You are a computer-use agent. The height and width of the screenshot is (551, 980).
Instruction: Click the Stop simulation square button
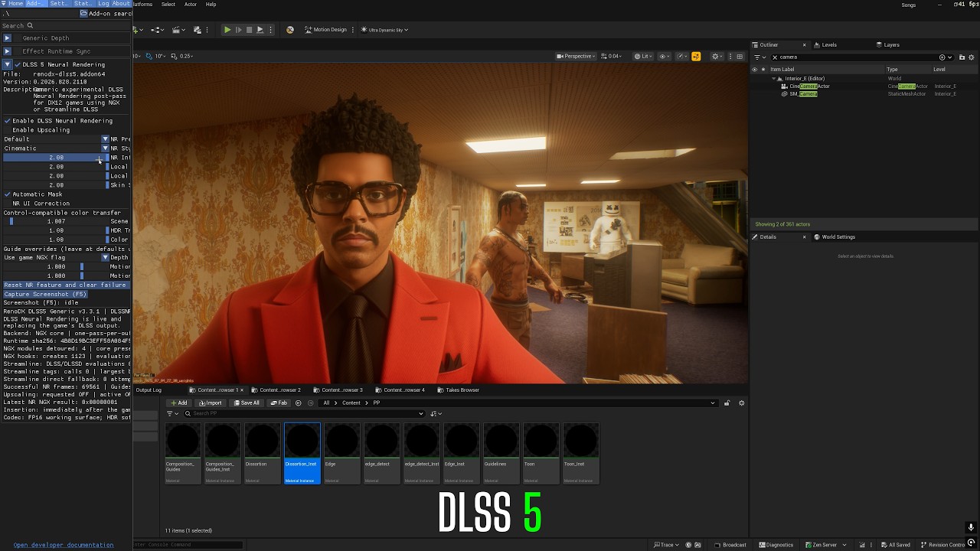pyautogui.click(x=249, y=30)
